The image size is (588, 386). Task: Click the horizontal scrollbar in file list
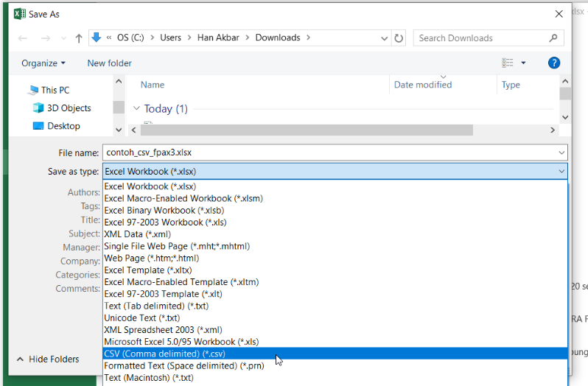pos(306,130)
